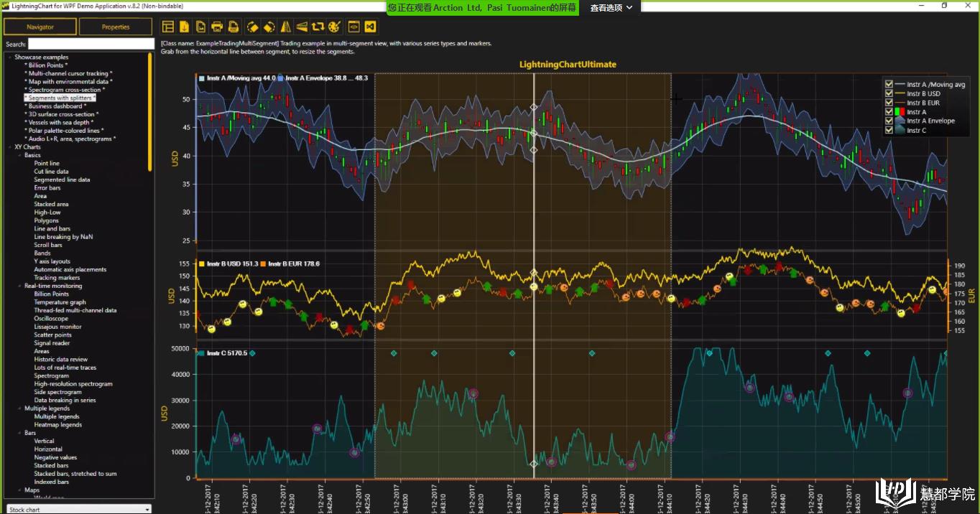Click the Instr A /Moving avg 44.0 label
980x514 pixels.
(x=241, y=78)
